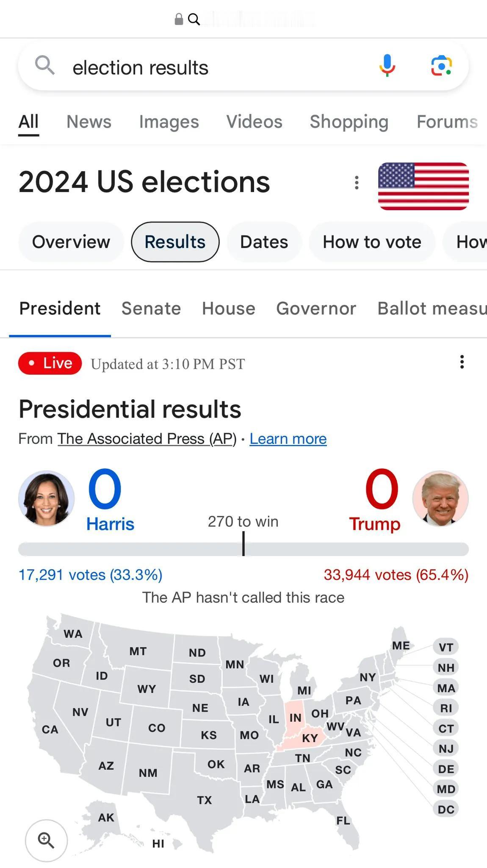Screen dimensions: 487x868
Task: Select the Dates chip
Action: (x=264, y=242)
